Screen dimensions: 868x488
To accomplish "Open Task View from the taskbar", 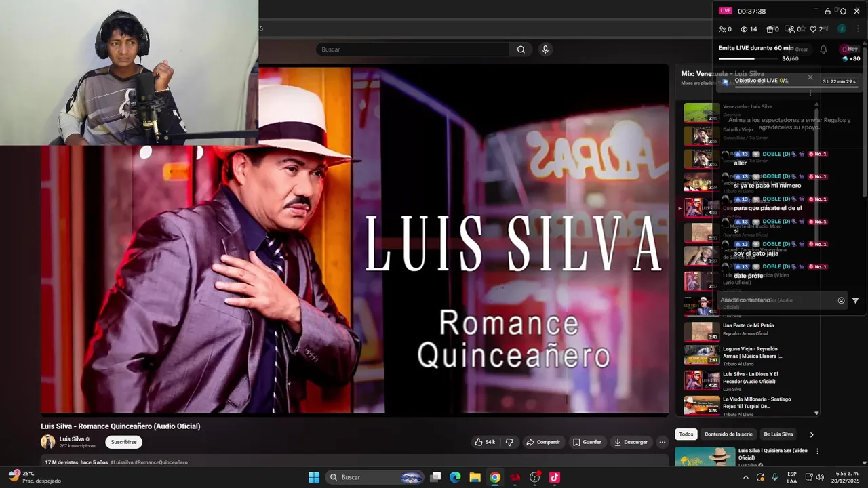I will pyautogui.click(x=436, y=477).
